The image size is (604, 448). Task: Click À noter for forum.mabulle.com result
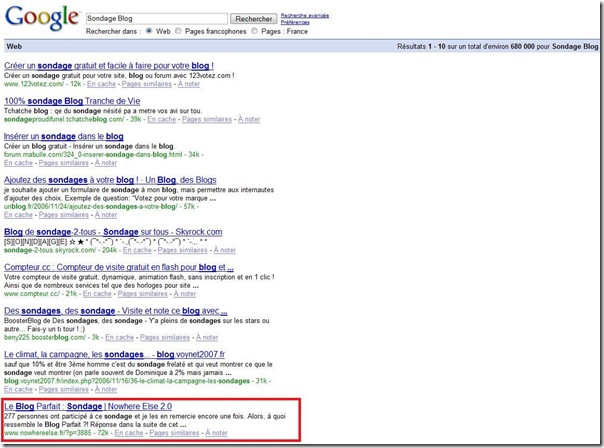[x=106, y=163]
